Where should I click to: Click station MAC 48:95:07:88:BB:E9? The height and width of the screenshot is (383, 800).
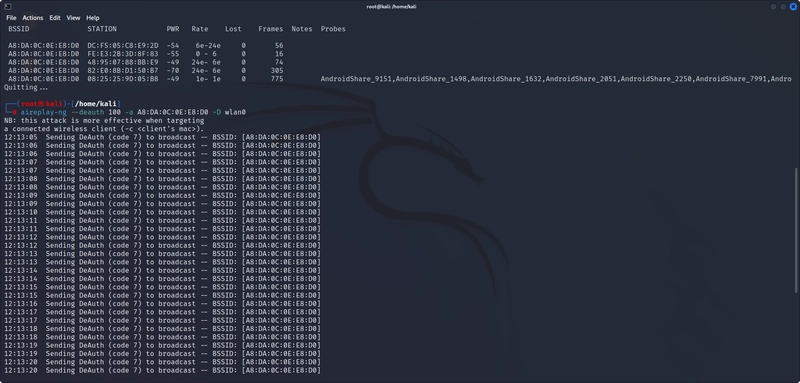click(x=123, y=62)
